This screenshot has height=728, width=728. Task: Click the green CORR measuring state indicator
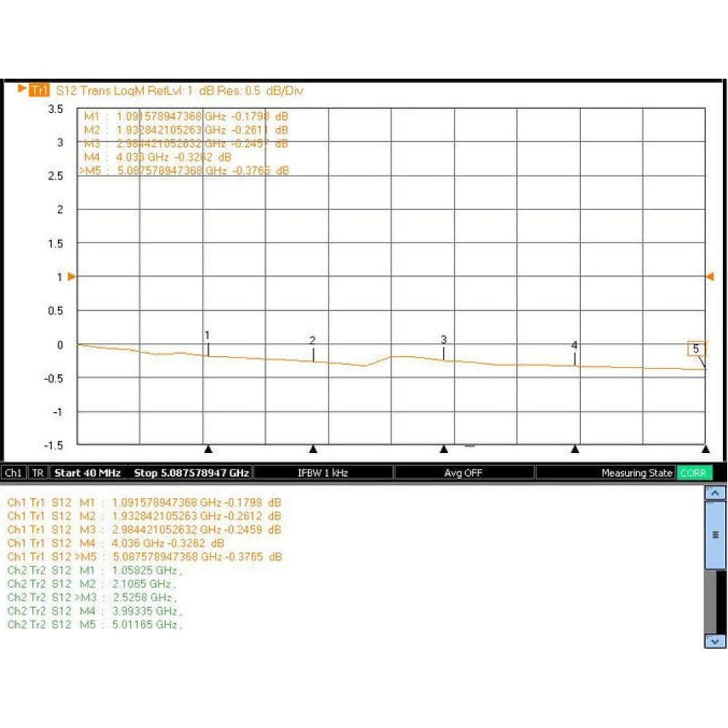click(694, 472)
